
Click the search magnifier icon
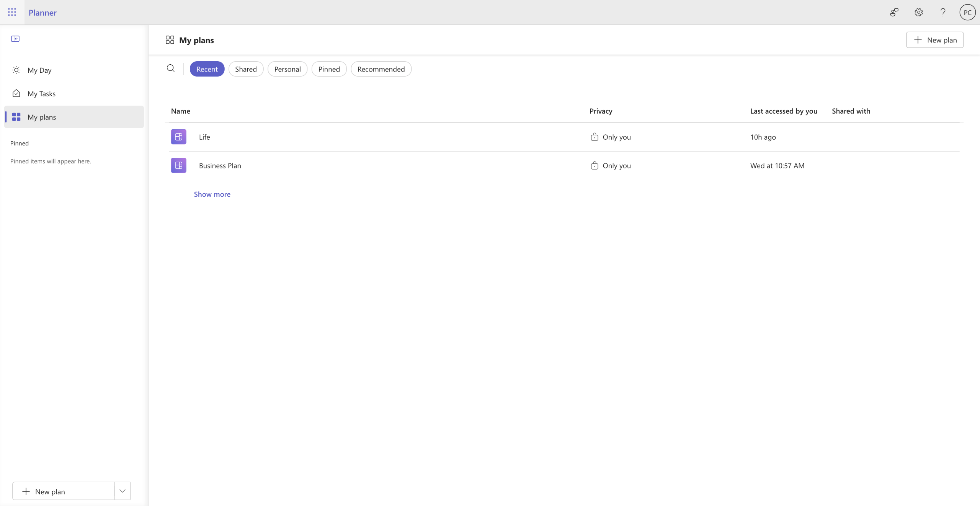click(171, 69)
